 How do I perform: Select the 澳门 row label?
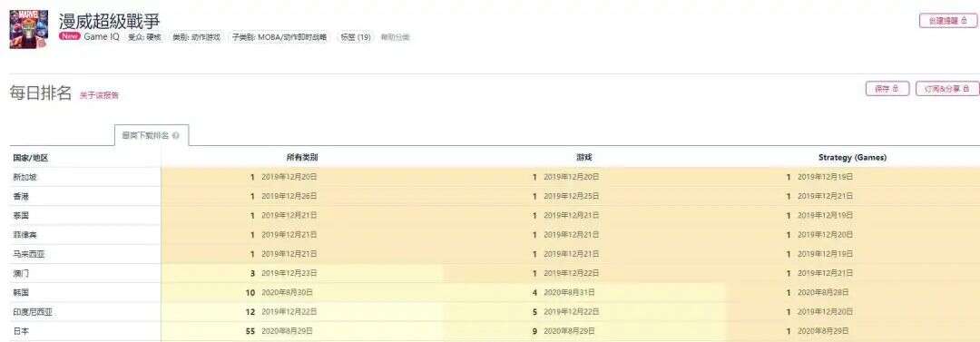tap(21, 273)
